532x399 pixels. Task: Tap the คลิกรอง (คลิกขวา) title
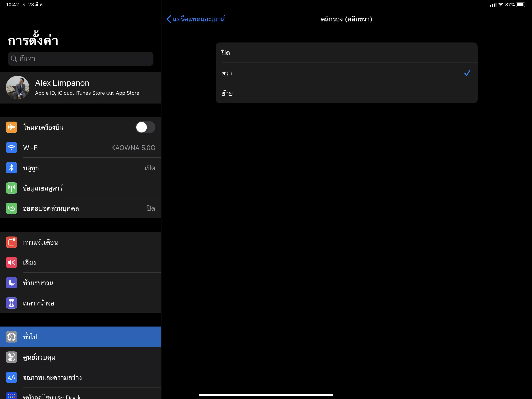(347, 19)
